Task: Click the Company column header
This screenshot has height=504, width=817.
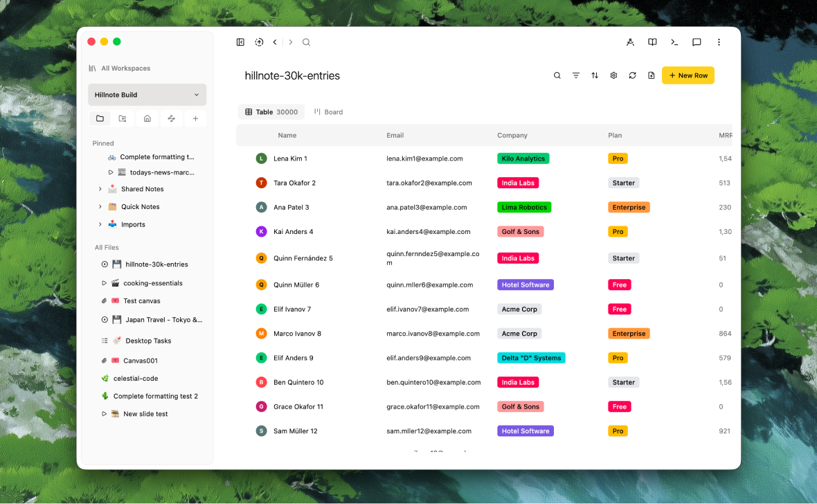Action: click(512, 136)
